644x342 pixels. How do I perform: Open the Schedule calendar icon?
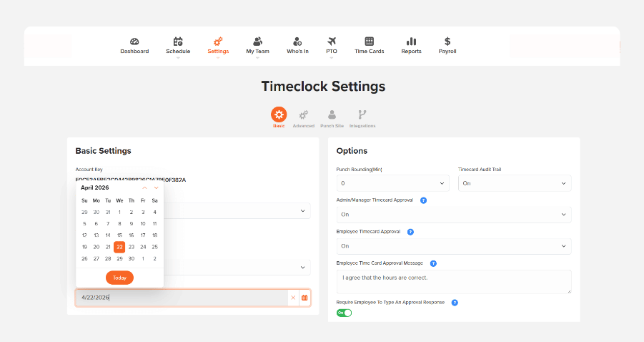178,41
